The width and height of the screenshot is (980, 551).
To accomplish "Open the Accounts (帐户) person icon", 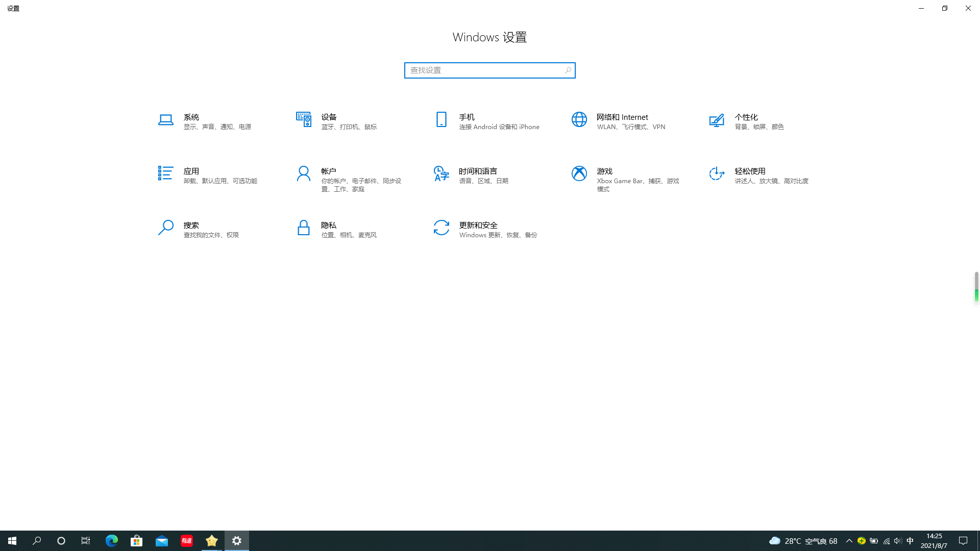I will pos(304,174).
